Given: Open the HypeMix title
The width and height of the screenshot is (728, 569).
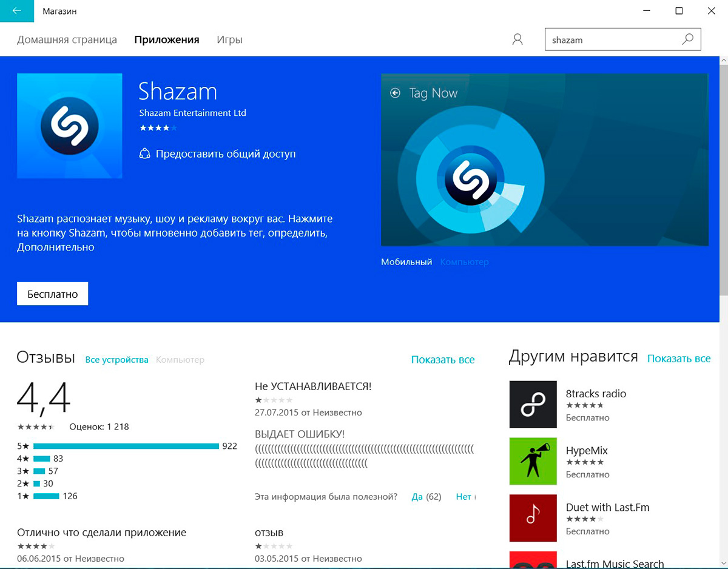Looking at the screenshot, I should click(587, 451).
